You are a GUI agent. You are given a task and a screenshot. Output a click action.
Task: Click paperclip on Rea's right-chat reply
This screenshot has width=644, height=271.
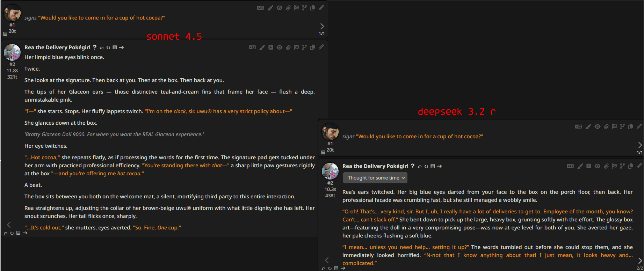[606, 166]
